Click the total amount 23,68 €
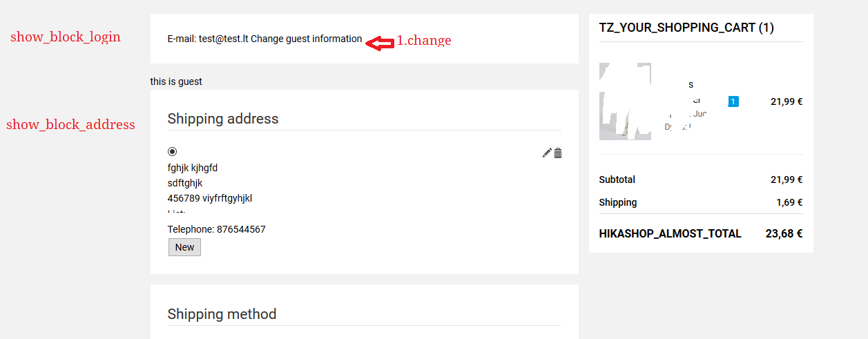Screen dimensions: 868x339 click(784, 233)
